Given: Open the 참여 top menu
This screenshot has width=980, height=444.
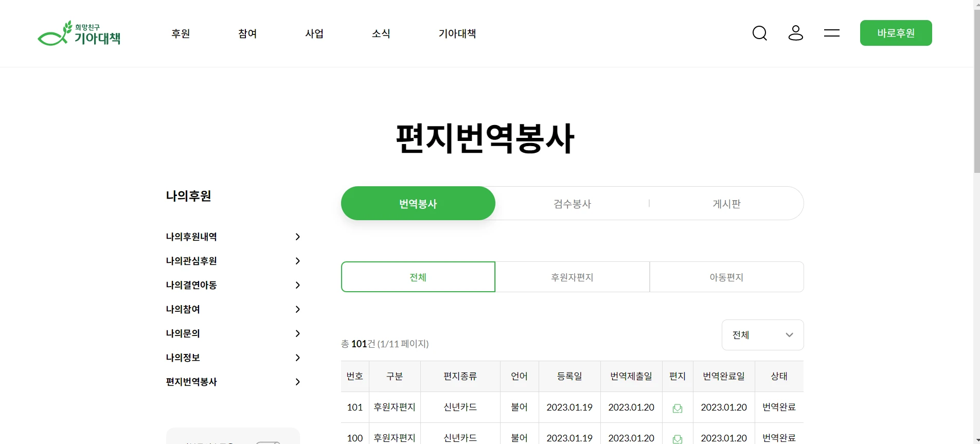Looking at the screenshot, I should click(247, 33).
